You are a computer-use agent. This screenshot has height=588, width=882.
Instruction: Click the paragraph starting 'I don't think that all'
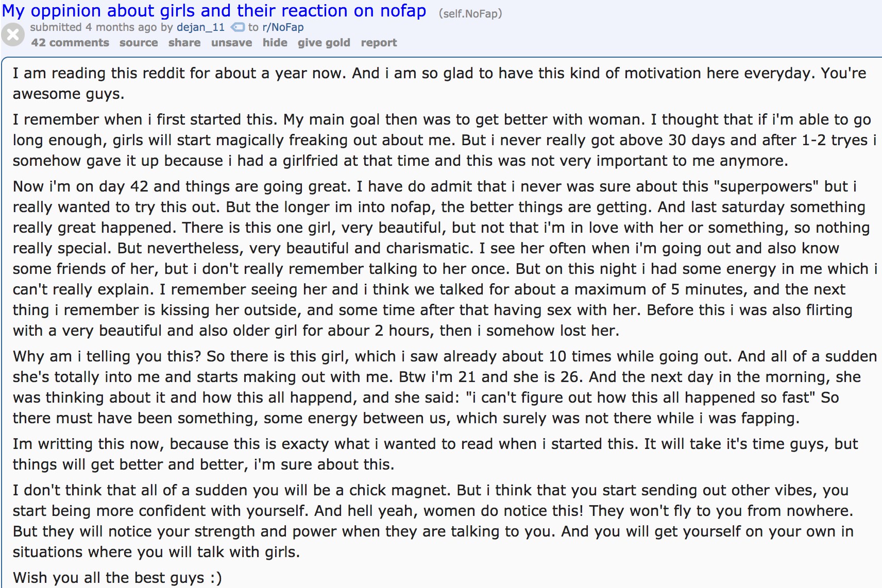433,521
